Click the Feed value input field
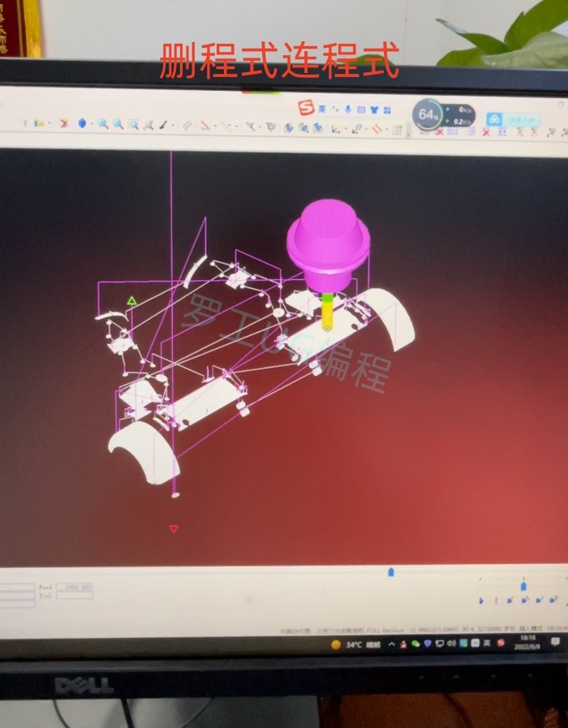 [x=74, y=587]
